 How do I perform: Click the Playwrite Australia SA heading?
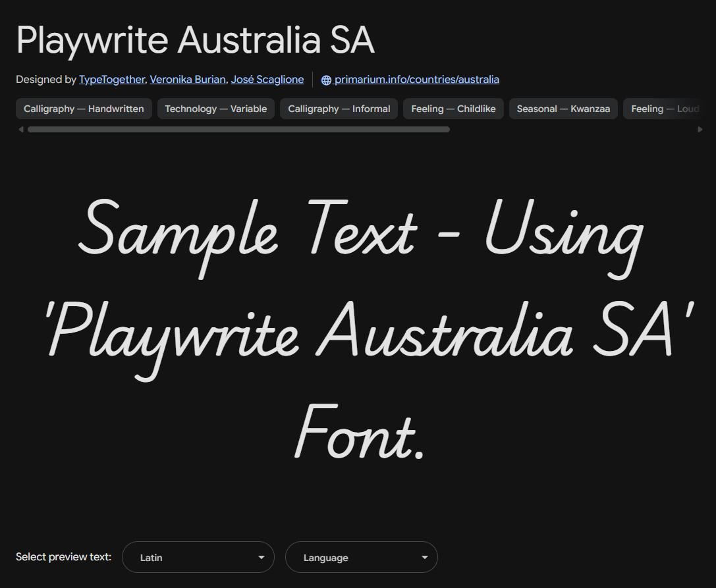tap(196, 40)
